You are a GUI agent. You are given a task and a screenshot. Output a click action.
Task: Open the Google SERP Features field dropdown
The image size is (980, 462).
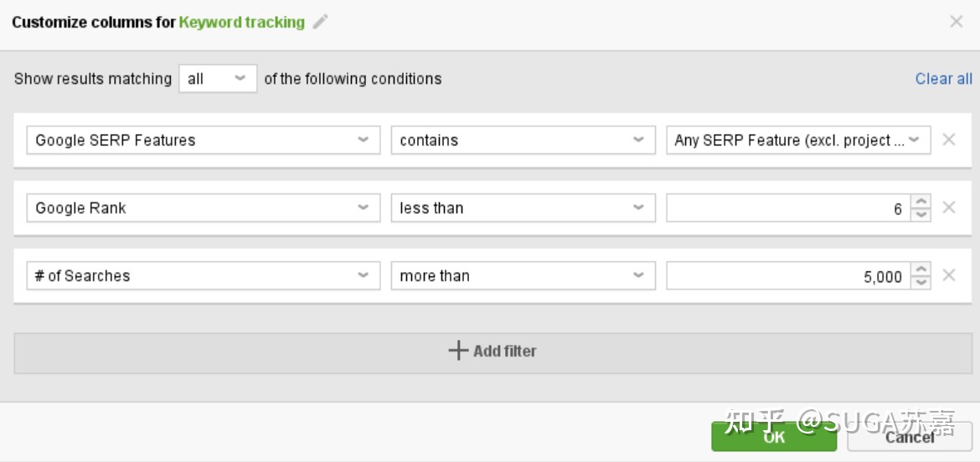point(204,140)
